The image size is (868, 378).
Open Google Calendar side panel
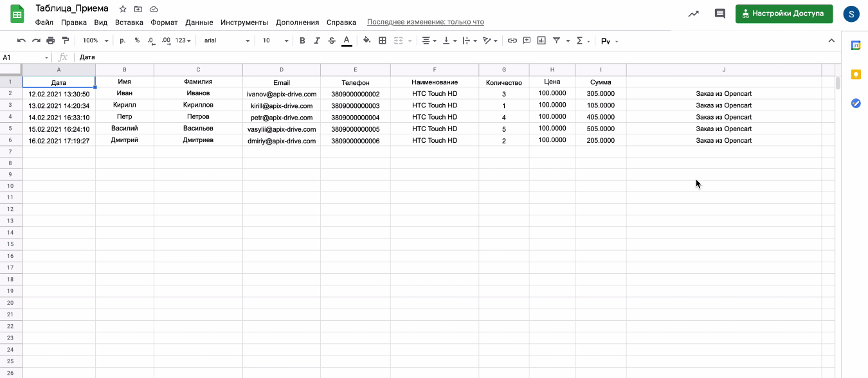click(856, 45)
